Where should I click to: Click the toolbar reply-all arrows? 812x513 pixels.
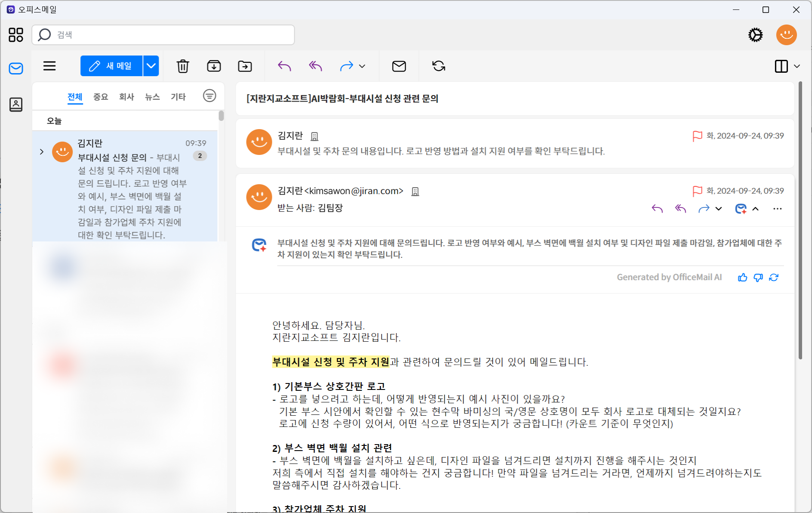[315, 66]
